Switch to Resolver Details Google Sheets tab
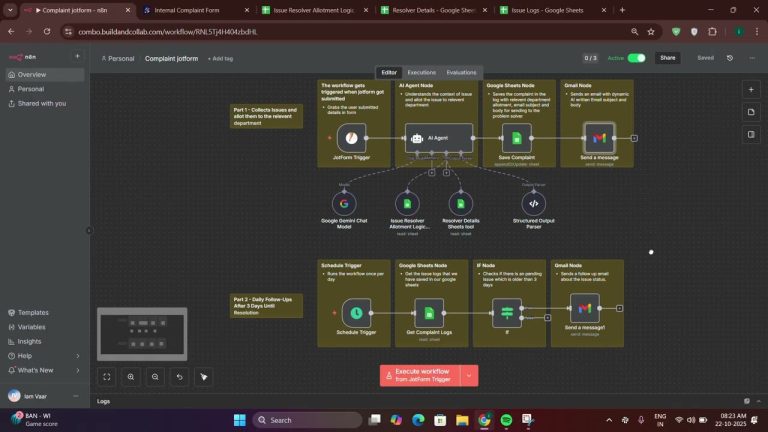768x432 pixels. tap(434, 10)
